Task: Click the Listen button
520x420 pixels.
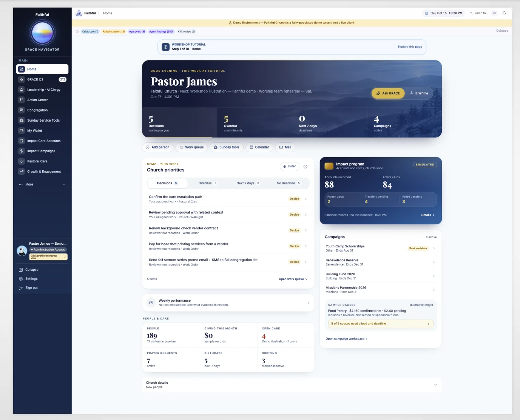Action: pos(290,167)
